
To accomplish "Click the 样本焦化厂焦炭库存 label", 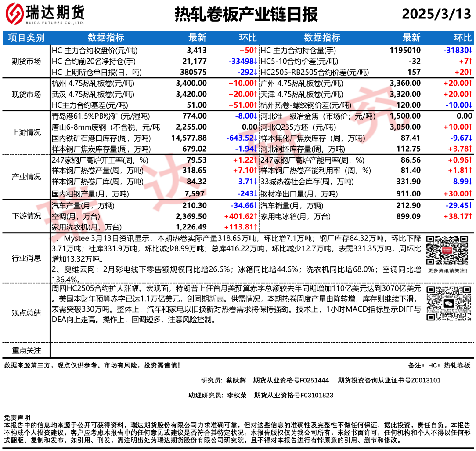I will click(313, 138).
